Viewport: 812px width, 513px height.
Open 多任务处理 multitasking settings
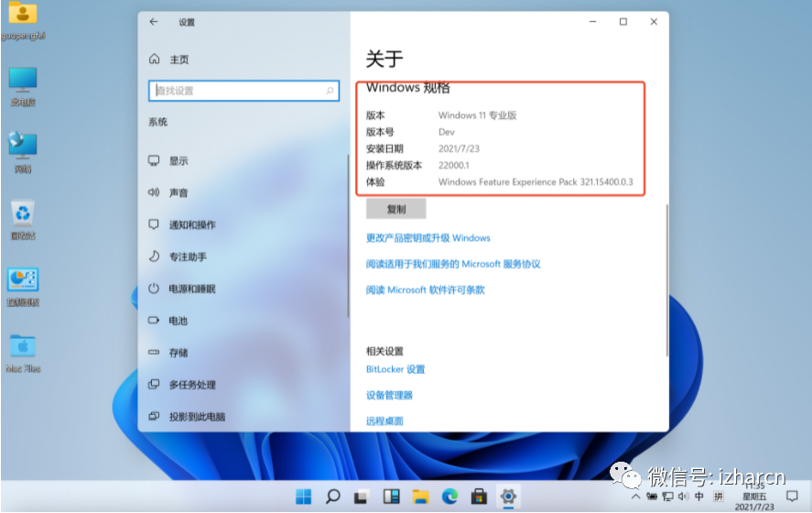(x=182, y=385)
